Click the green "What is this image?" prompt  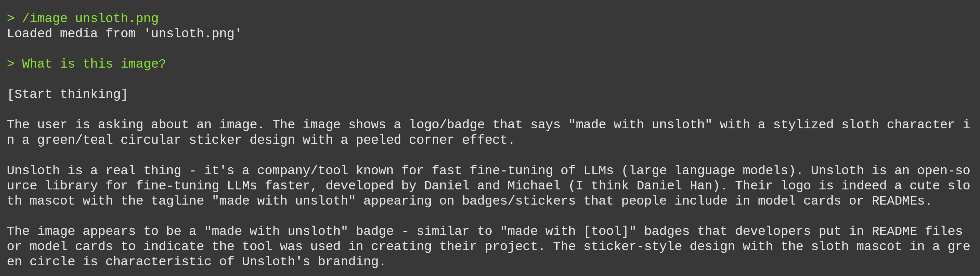pyautogui.click(x=94, y=63)
